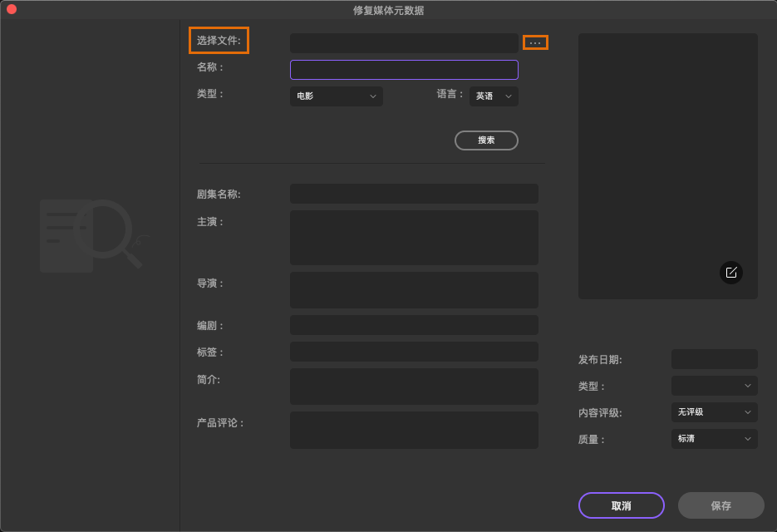Select the 编剧 screenwriter input field
Image resolution: width=777 pixels, height=532 pixels.
(413, 325)
